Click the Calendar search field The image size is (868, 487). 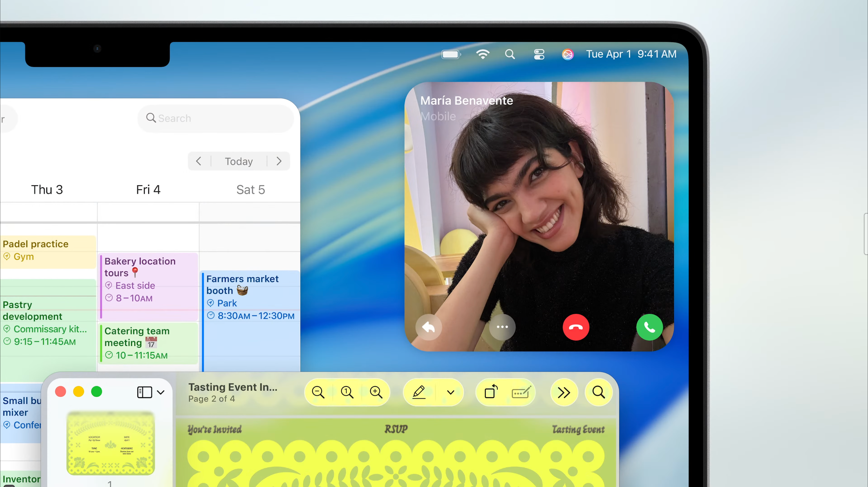pyautogui.click(x=216, y=118)
